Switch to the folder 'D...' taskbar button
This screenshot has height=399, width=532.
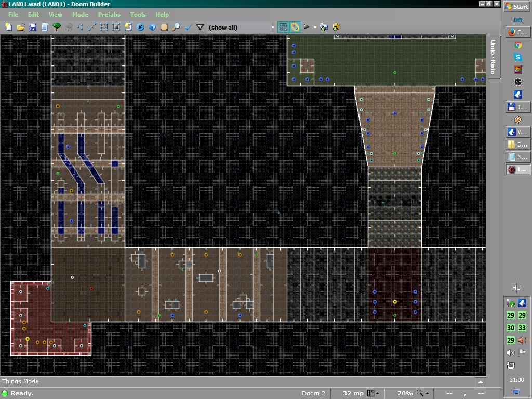pyautogui.click(x=518, y=144)
